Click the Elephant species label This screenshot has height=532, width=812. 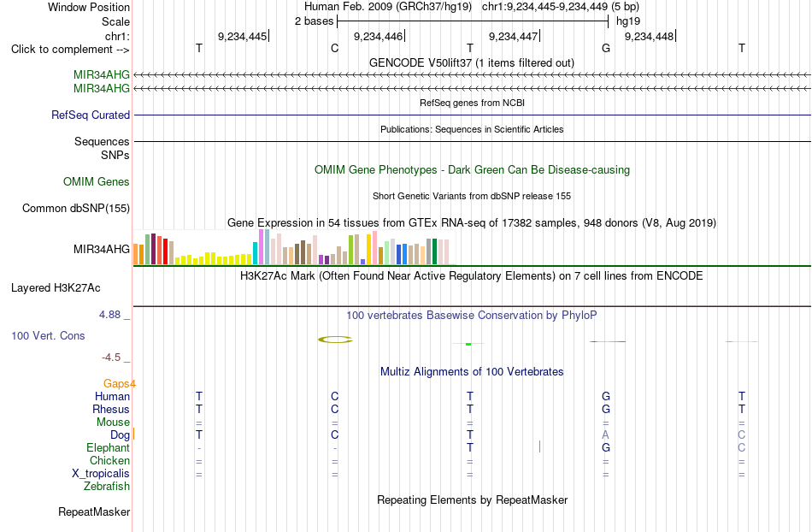tap(109, 447)
